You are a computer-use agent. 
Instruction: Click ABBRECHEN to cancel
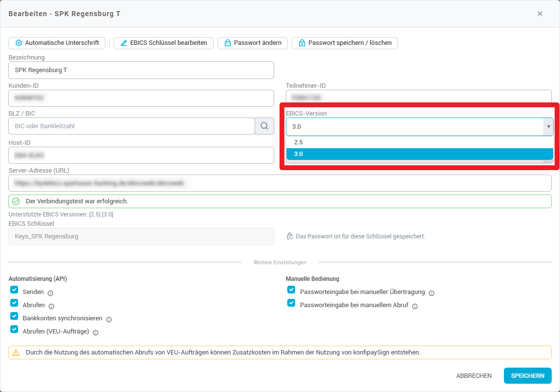(x=474, y=376)
